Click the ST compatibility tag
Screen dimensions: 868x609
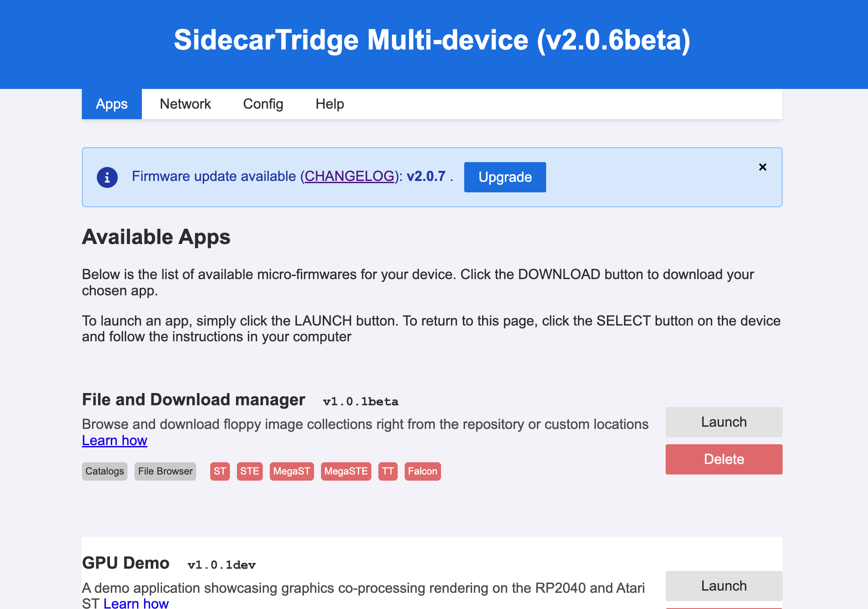coord(220,471)
